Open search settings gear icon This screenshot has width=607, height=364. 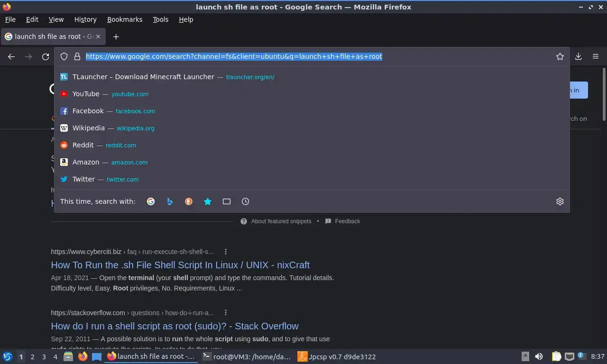coord(560,201)
